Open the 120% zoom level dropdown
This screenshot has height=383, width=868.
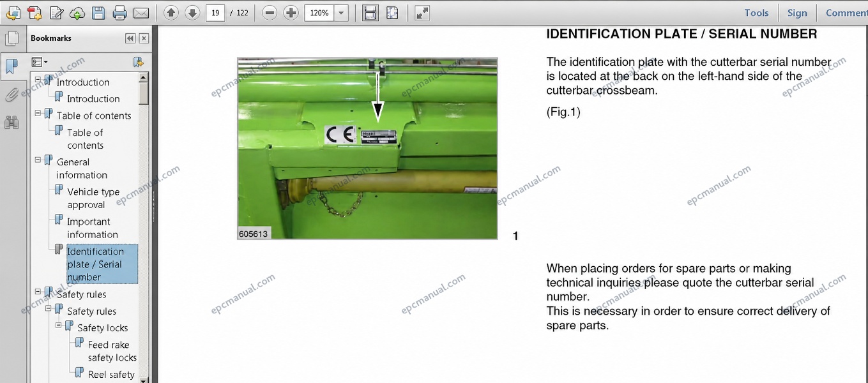342,13
